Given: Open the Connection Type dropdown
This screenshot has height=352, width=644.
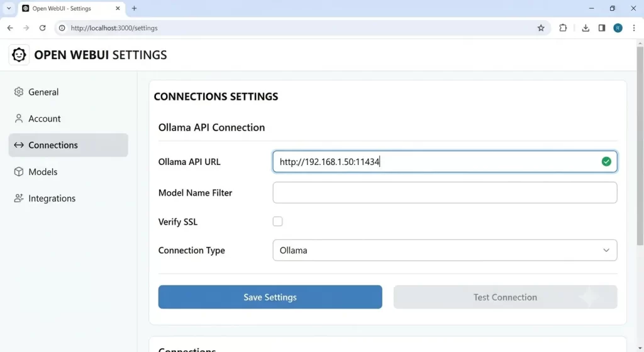Looking at the screenshot, I should coord(445,250).
